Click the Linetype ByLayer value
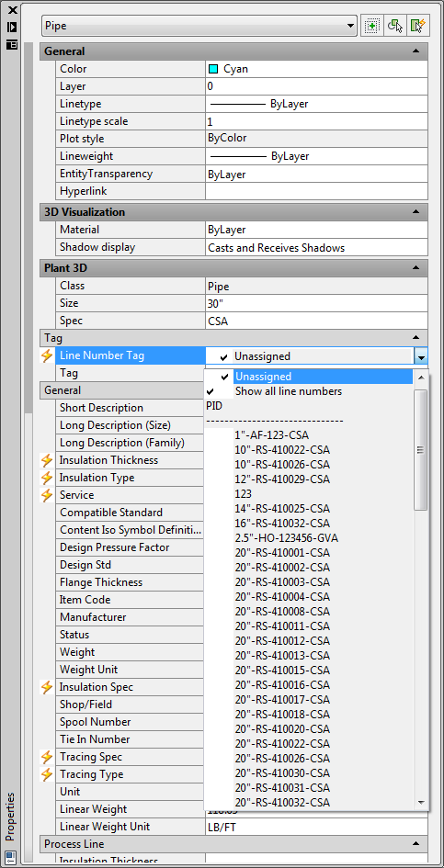Viewport: 444px width, 868px height. pos(316,104)
